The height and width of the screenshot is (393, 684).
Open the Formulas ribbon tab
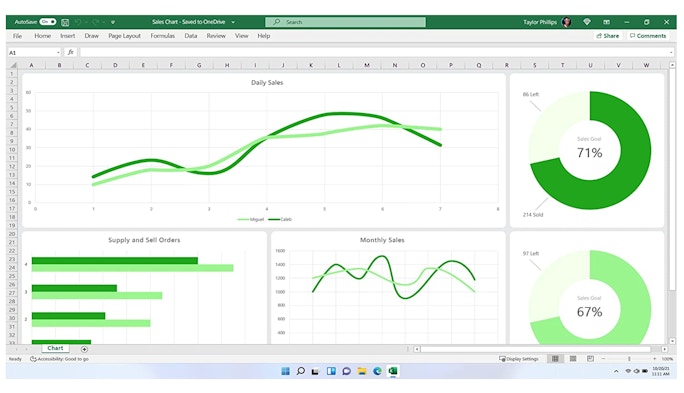click(162, 36)
